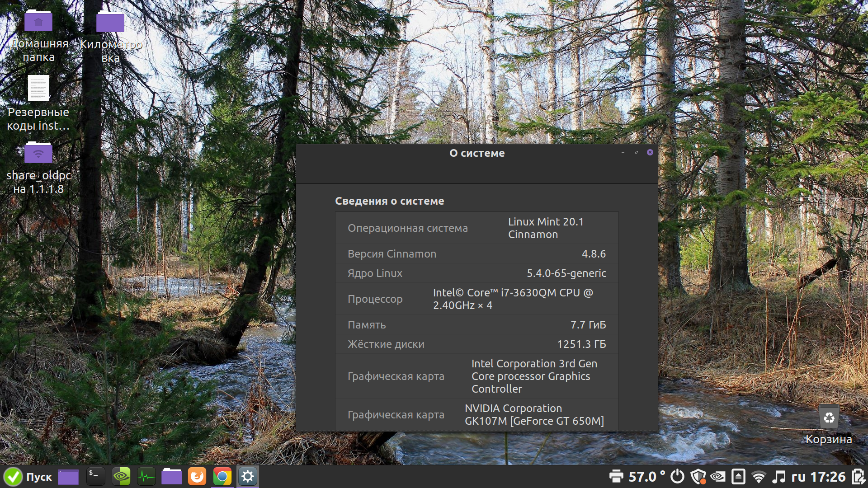868x488 pixels.
Task: Launch the terminal from the panel
Action: [95, 477]
